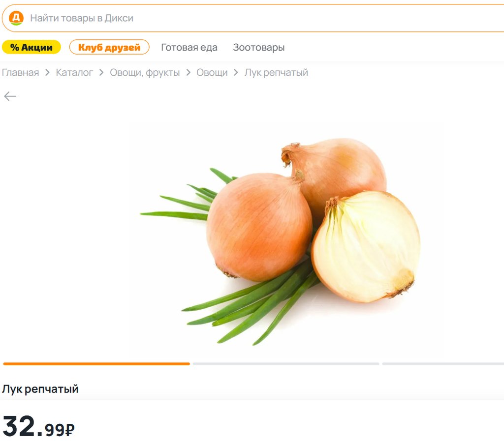Image resolution: width=504 pixels, height=442 pixels.
Task: Select the first orange gallery indicator
Action: click(x=96, y=364)
